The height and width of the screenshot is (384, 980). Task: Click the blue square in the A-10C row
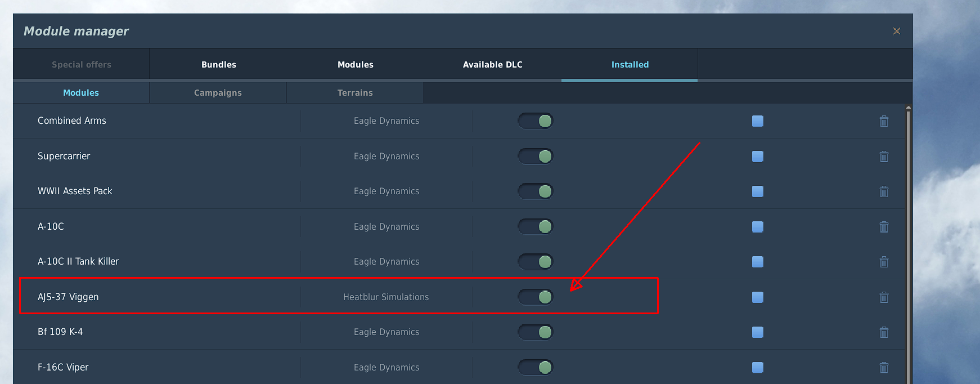[x=758, y=227]
